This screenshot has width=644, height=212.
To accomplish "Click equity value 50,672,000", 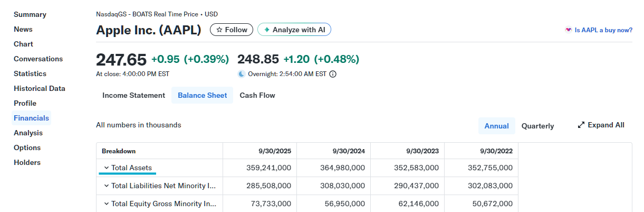I will pos(493,204).
